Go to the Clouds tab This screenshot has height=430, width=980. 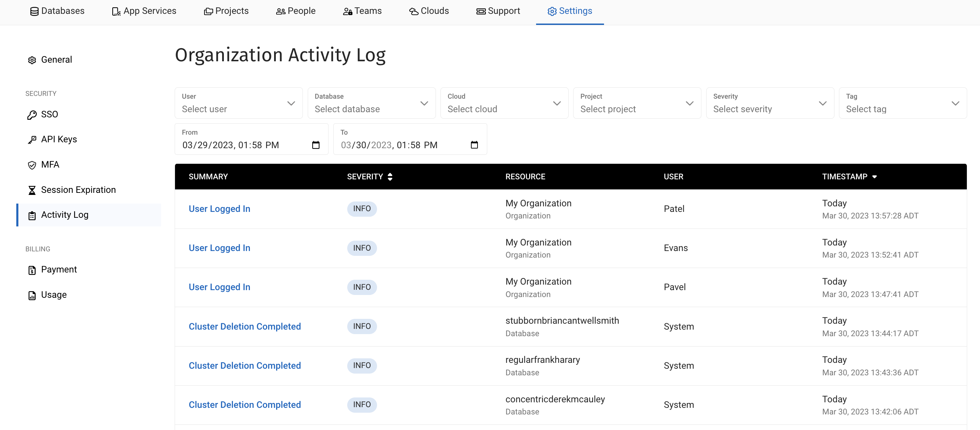[429, 11]
